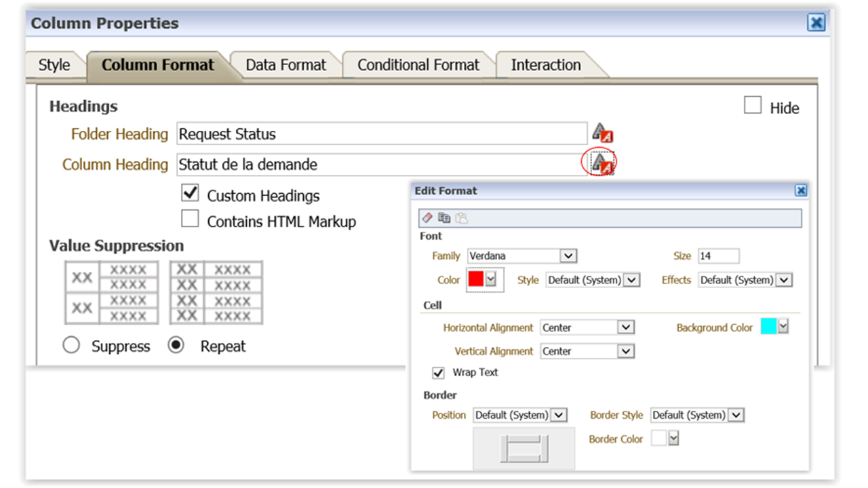
Task: Click the border position preview box
Action: coord(524,448)
